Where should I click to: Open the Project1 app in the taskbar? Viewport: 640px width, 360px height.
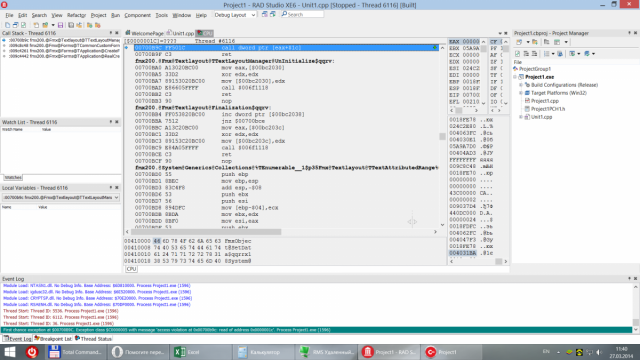[x=452, y=352]
